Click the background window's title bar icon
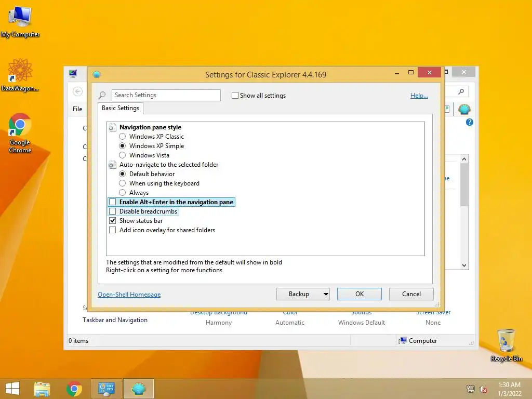This screenshot has width=532, height=399. (x=73, y=73)
